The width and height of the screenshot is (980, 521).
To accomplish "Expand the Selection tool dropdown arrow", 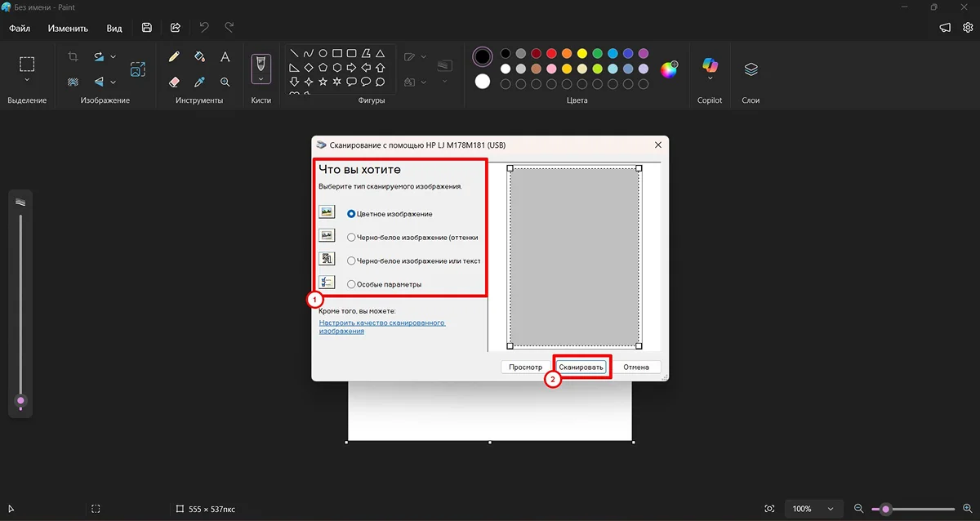I will [27, 81].
